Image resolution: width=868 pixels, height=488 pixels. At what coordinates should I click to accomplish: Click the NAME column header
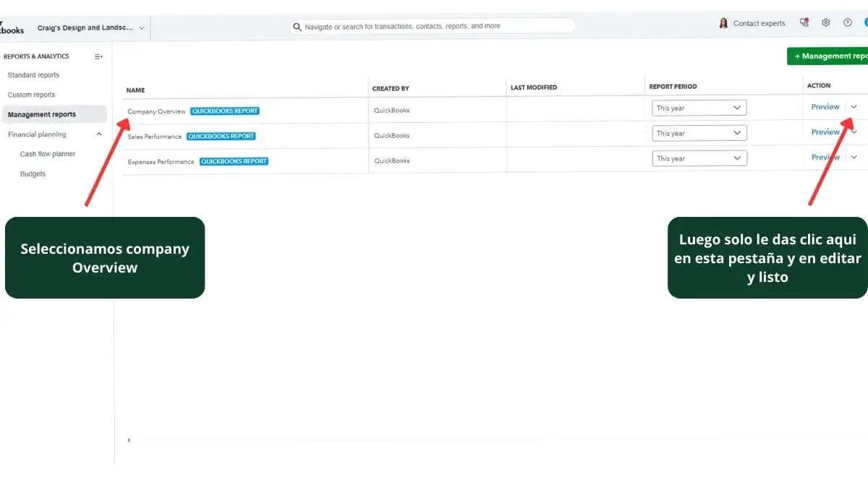[x=135, y=90]
